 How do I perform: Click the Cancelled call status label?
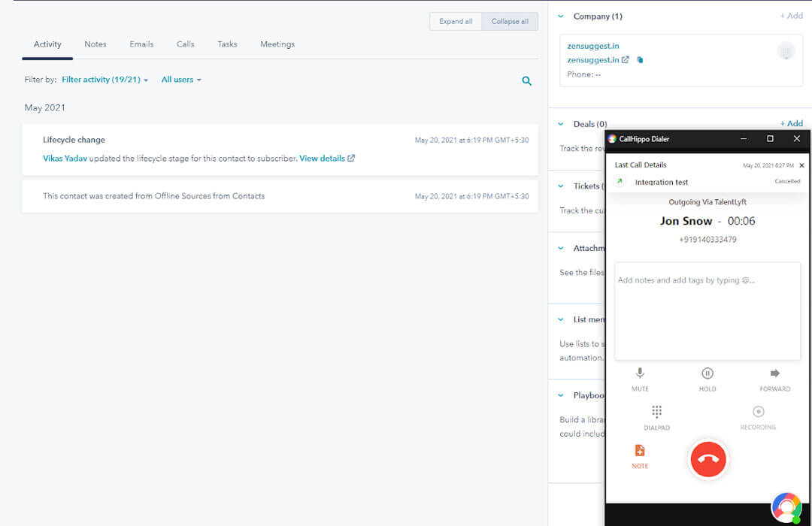pos(787,181)
